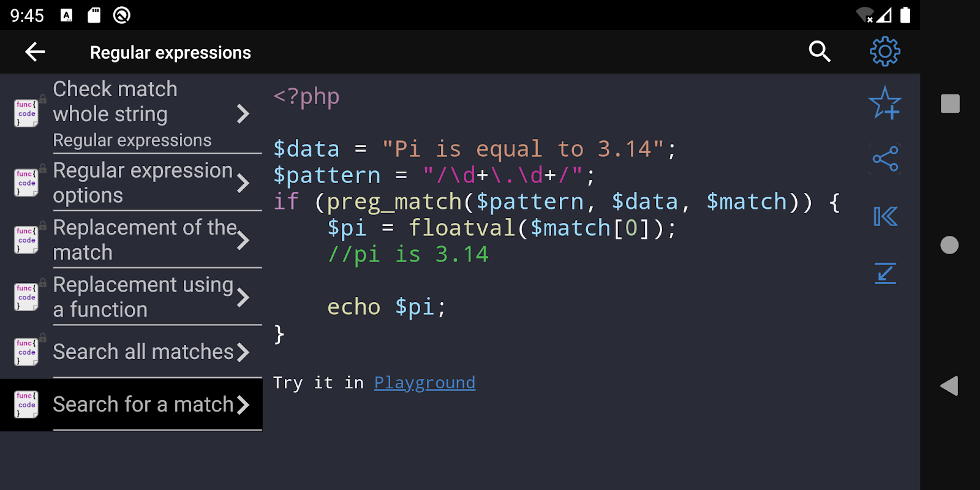
Task: Tap the Regular expressions title
Action: 170,53
